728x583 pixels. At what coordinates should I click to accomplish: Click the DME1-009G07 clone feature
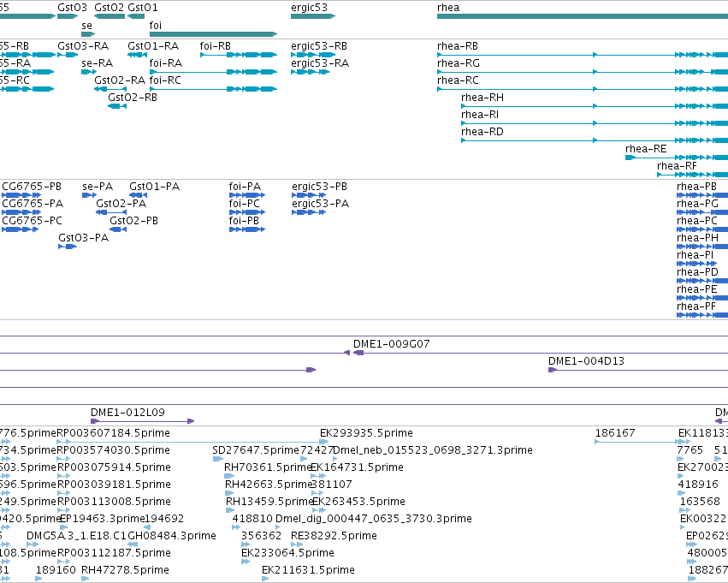pos(541,353)
